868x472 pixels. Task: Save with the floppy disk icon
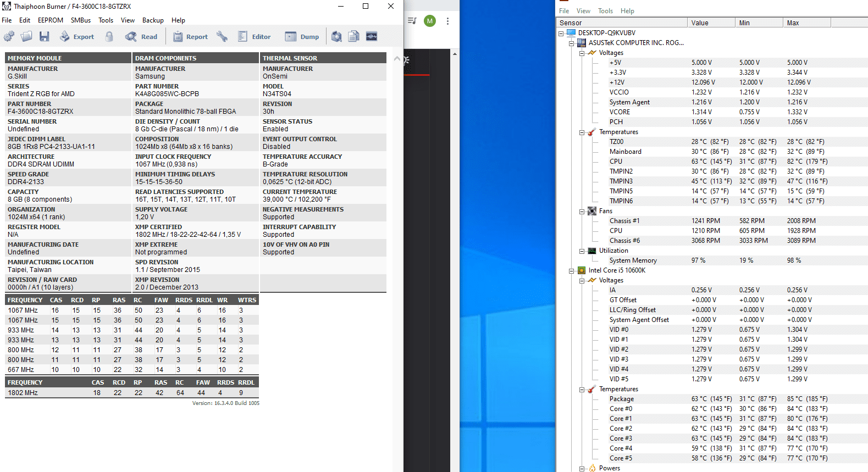coord(45,36)
